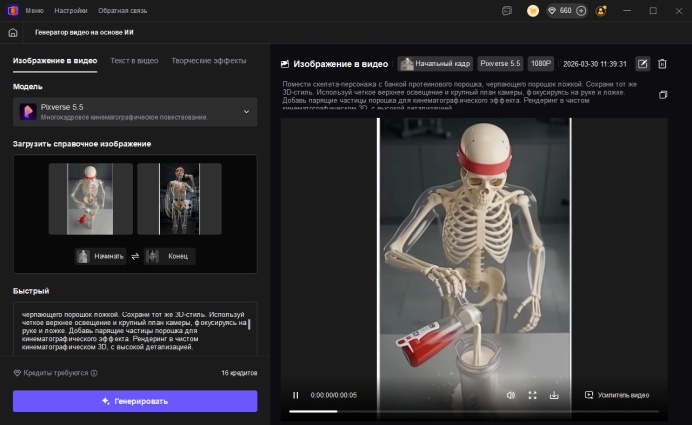This screenshot has height=425, width=692.
Task: Select the start frame skeleton thumbnail
Action: pos(90,199)
